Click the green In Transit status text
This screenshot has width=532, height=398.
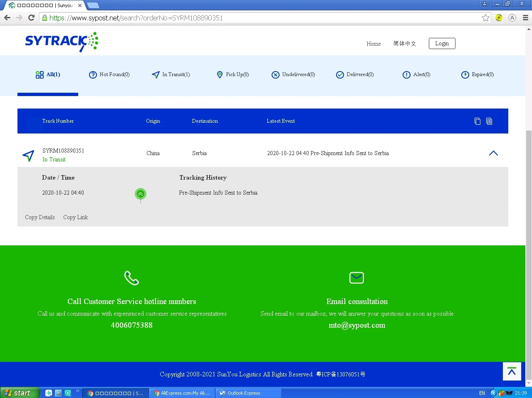54,159
